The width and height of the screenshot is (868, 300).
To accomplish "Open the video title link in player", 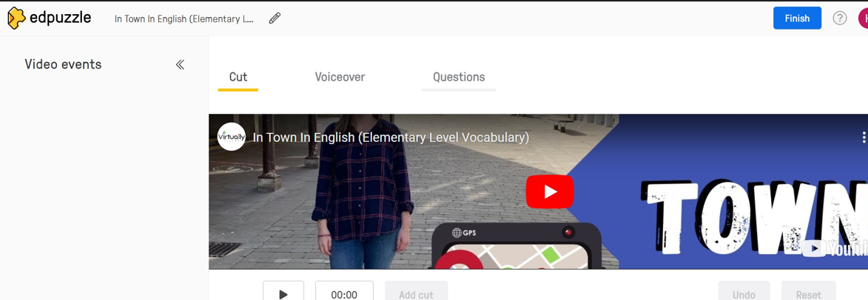I will [x=391, y=137].
